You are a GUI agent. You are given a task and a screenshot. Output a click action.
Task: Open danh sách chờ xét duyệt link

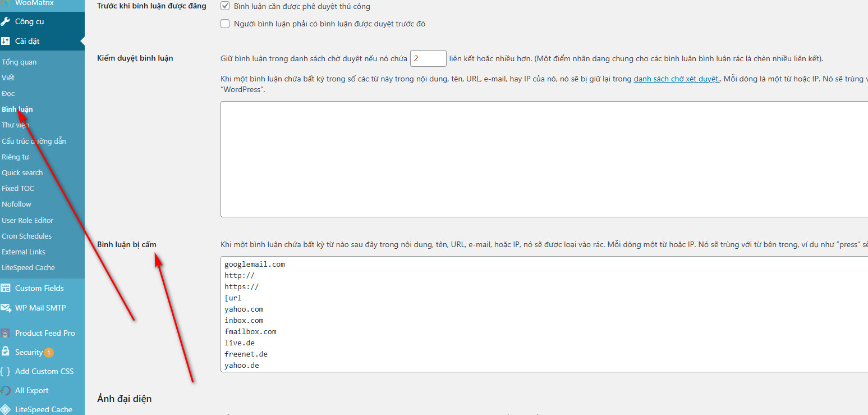click(676, 79)
